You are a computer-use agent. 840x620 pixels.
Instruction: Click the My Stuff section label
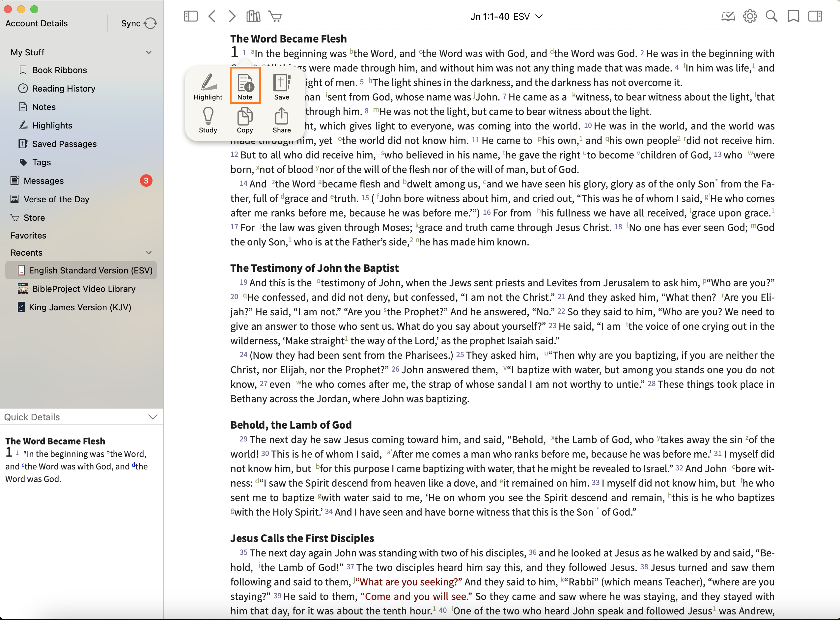coord(27,52)
